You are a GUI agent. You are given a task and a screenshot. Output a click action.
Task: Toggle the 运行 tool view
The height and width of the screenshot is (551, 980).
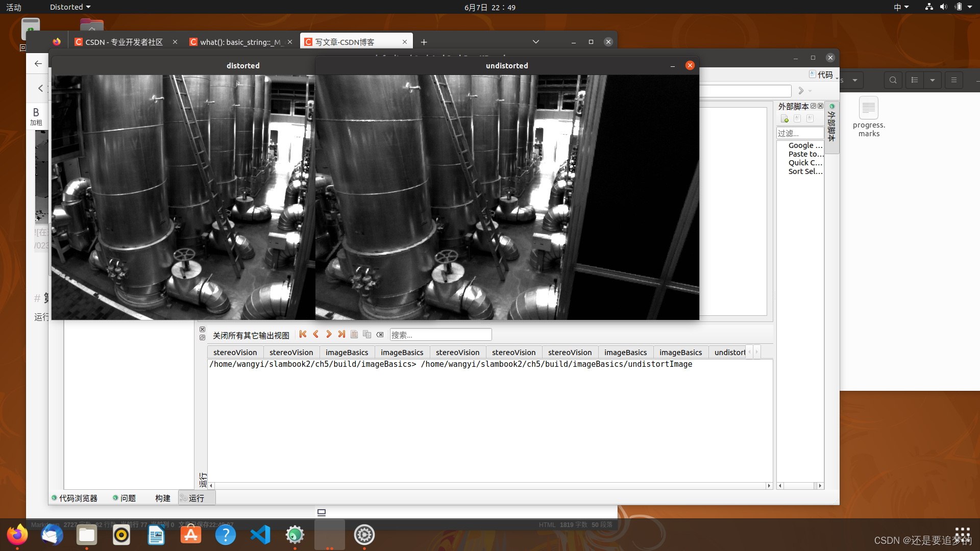[x=197, y=498]
